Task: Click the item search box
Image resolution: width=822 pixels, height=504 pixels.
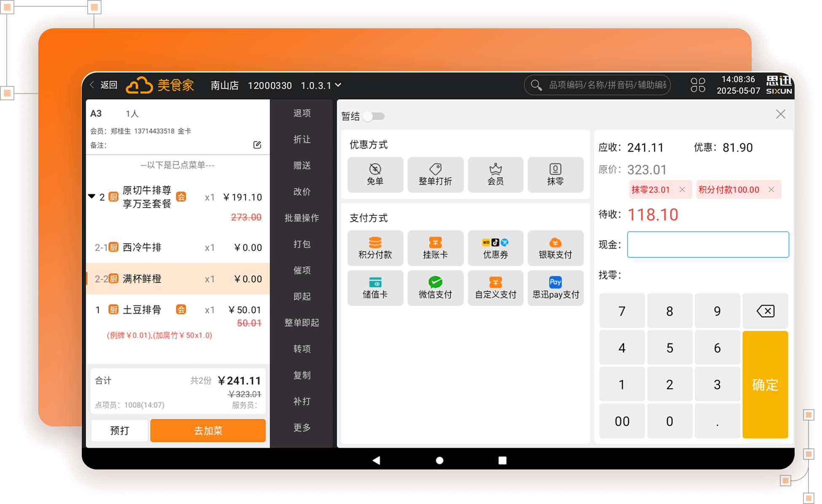Action: click(597, 85)
